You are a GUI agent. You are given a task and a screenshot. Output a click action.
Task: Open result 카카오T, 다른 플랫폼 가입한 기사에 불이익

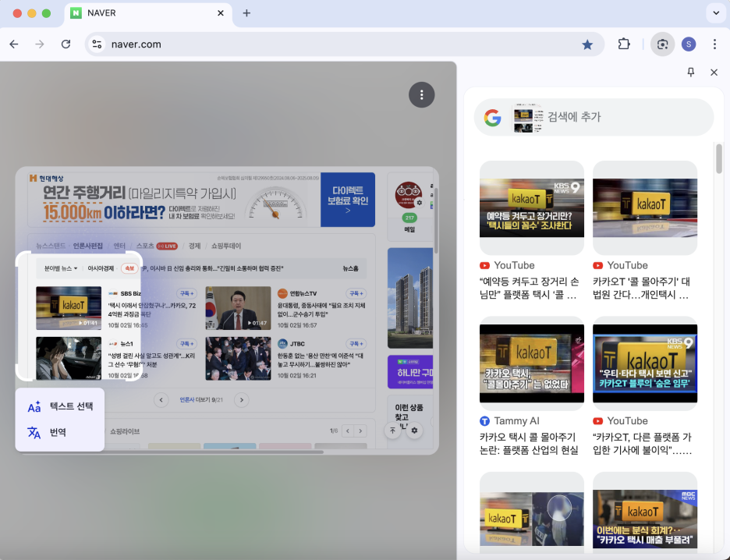coord(642,444)
